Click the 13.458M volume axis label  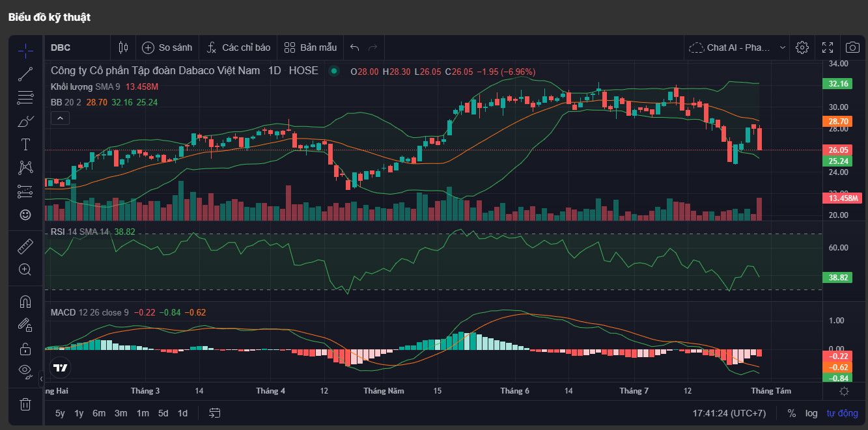pyautogui.click(x=841, y=198)
